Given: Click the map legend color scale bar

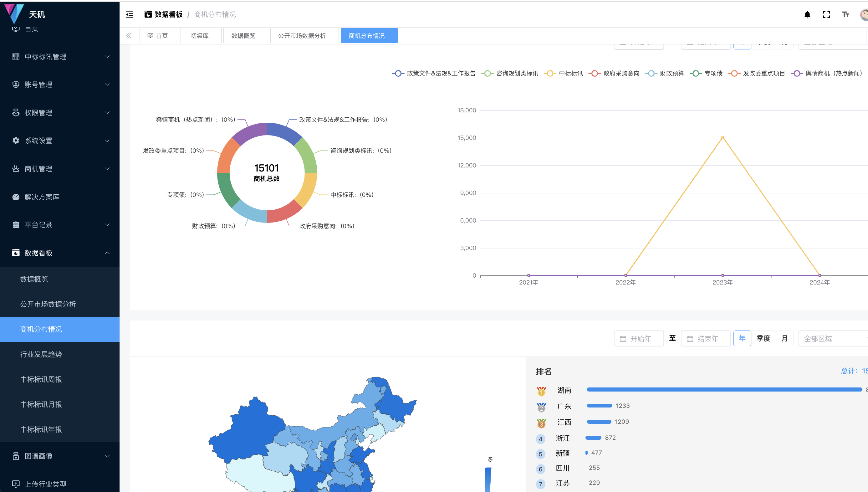Looking at the screenshot, I should [x=488, y=479].
